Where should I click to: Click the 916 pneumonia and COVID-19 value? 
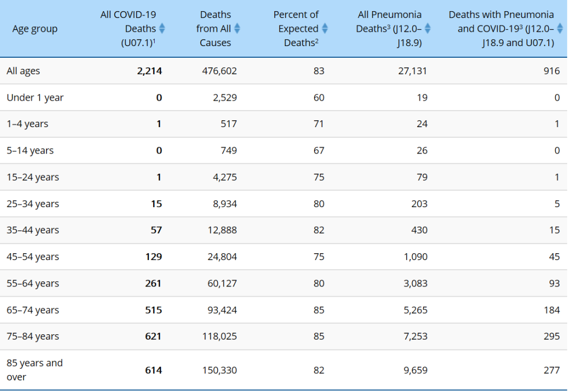551,71
